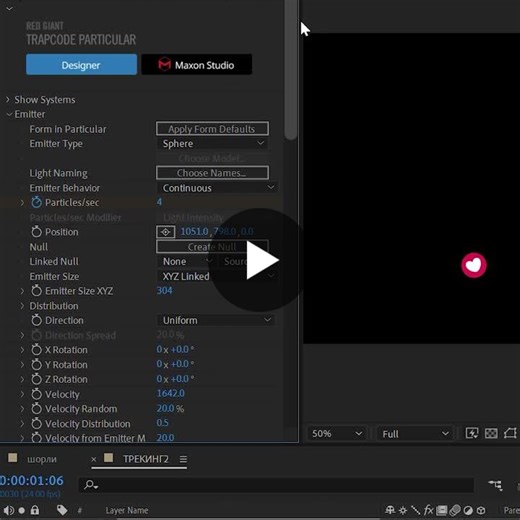520x520 pixels.
Task: Collapse the Emitter group
Action: click(x=9, y=114)
